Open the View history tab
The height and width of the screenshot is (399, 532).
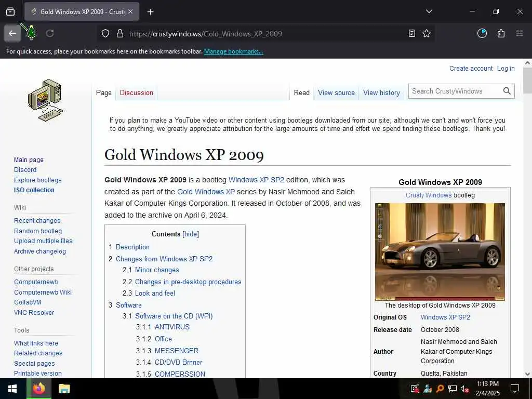[x=381, y=92]
